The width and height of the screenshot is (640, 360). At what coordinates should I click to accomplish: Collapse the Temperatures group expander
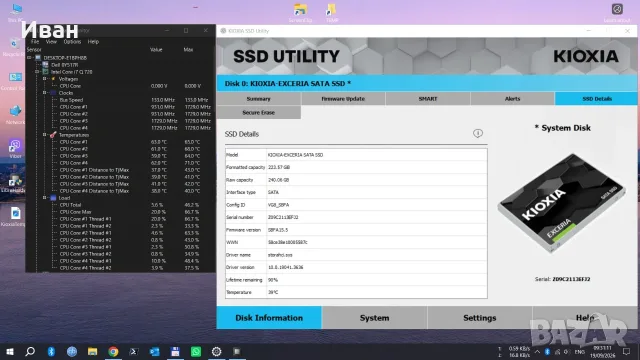coord(44,135)
